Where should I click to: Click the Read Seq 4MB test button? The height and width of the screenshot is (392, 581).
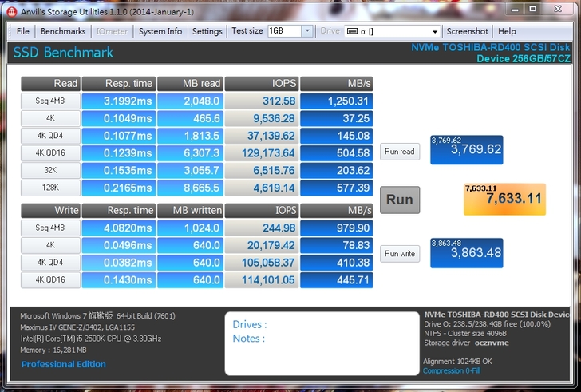click(50, 101)
